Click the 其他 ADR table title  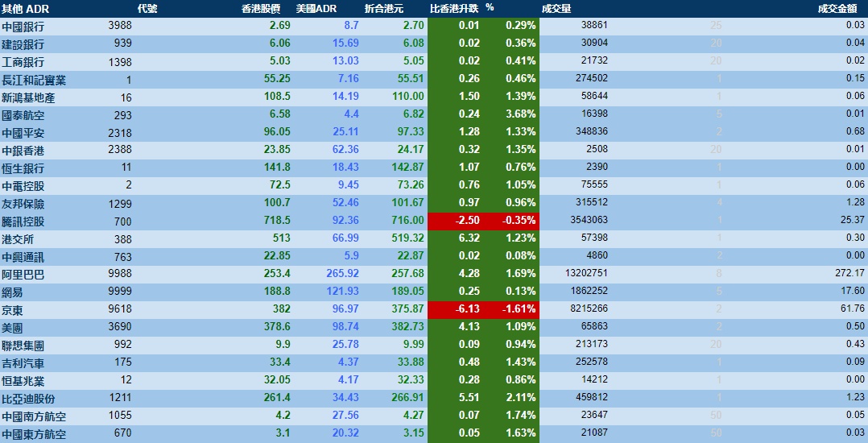pyautogui.click(x=24, y=9)
